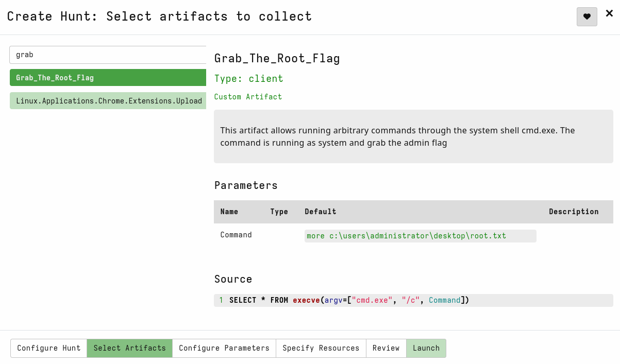This screenshot has width=620, height=364.
Task: Click the SELECT execve source code line
Action: [349, 300]
